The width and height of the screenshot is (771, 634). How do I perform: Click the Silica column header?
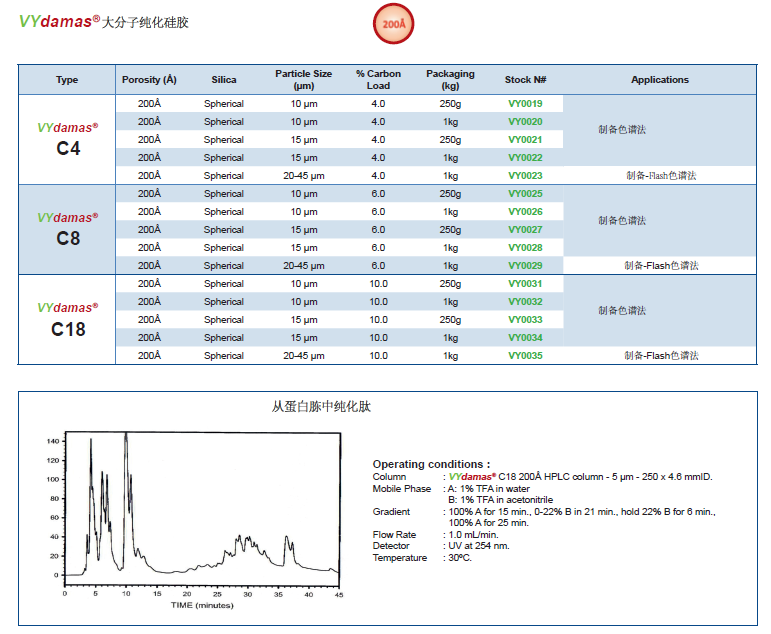pos(224,80)
